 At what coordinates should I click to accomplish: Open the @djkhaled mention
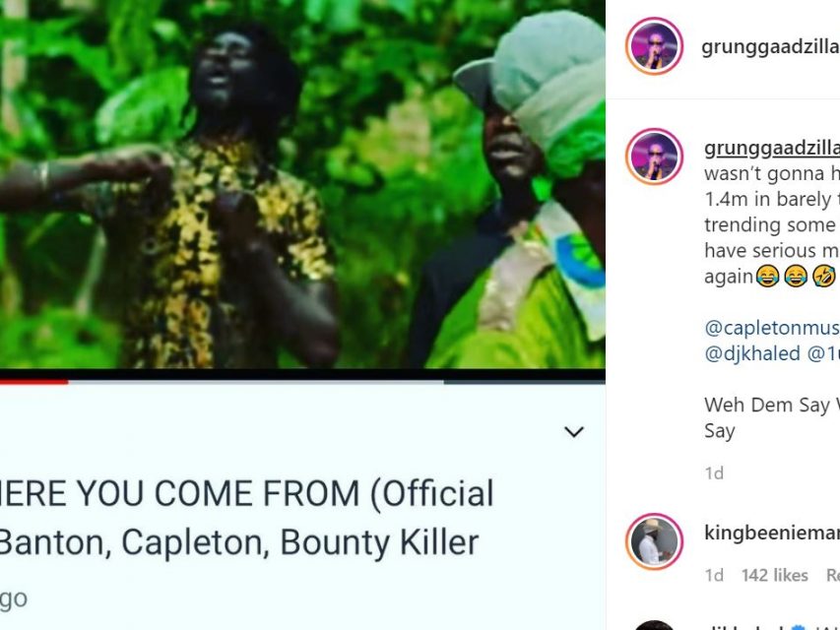(752, 353)
